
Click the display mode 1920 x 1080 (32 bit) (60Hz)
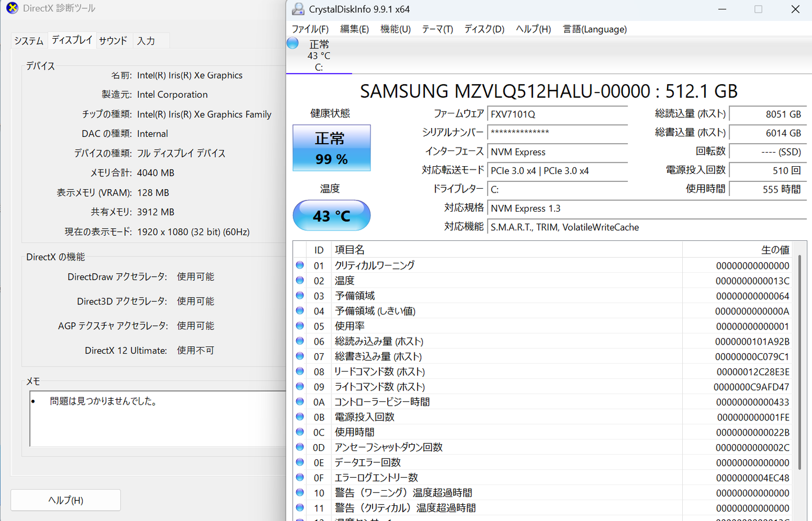[193, 232]
